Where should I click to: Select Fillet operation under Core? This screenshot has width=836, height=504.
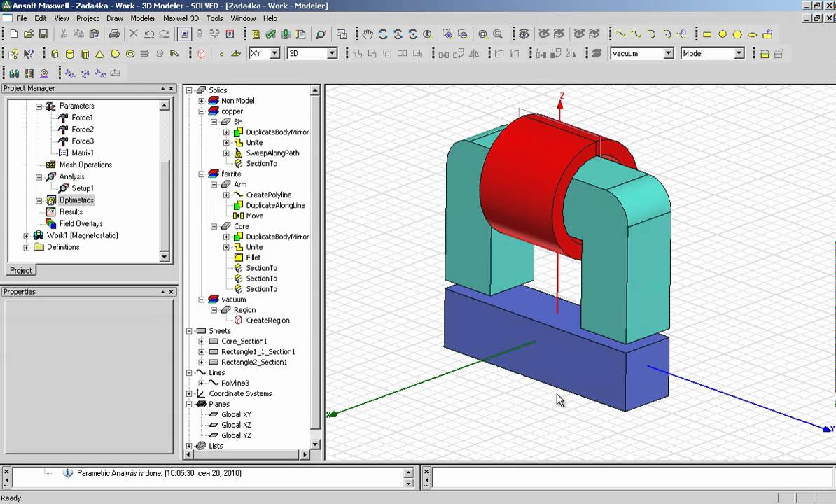(253, 258)
